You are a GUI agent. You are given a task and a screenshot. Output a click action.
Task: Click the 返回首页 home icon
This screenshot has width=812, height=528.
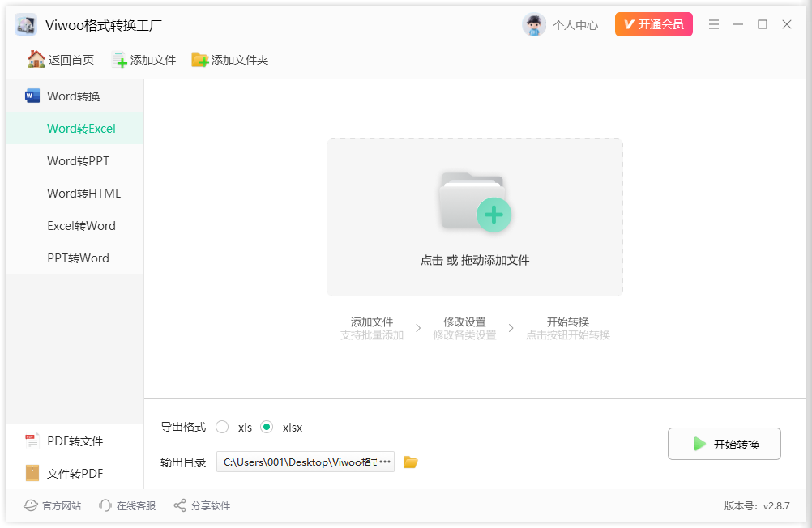click(x=36, y=59)
